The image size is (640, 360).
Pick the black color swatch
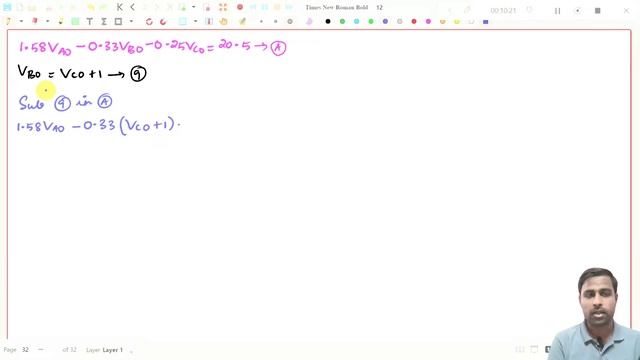[328, 21]
